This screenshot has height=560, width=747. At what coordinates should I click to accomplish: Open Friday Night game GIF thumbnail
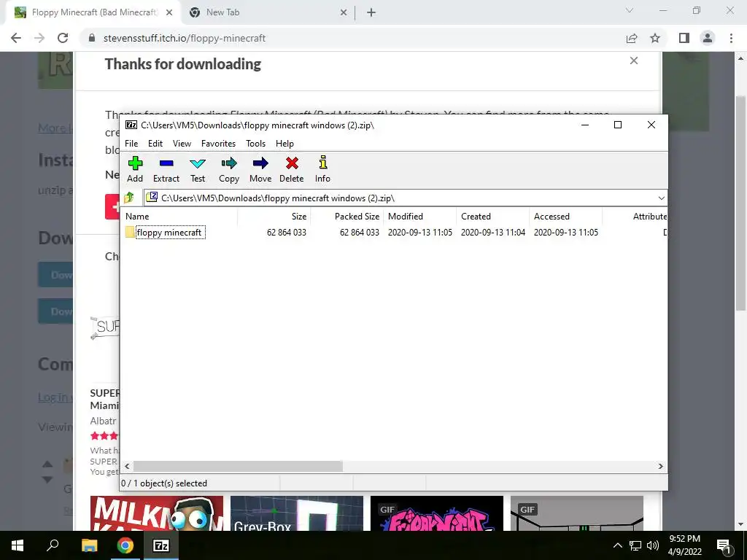click(x=436, y=513)
